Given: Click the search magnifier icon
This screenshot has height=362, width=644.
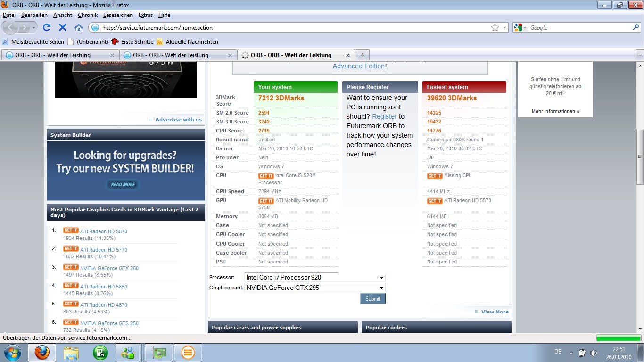Looking at the screenshot, I should click(x=636, y=27).
